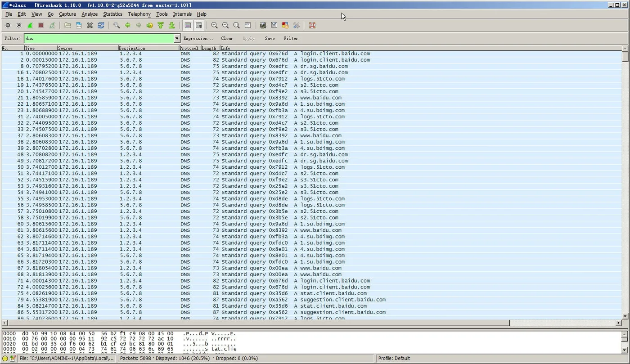Sort by the Info column header
The width and height of the screenshot is (630, 364).
point(421,48)
